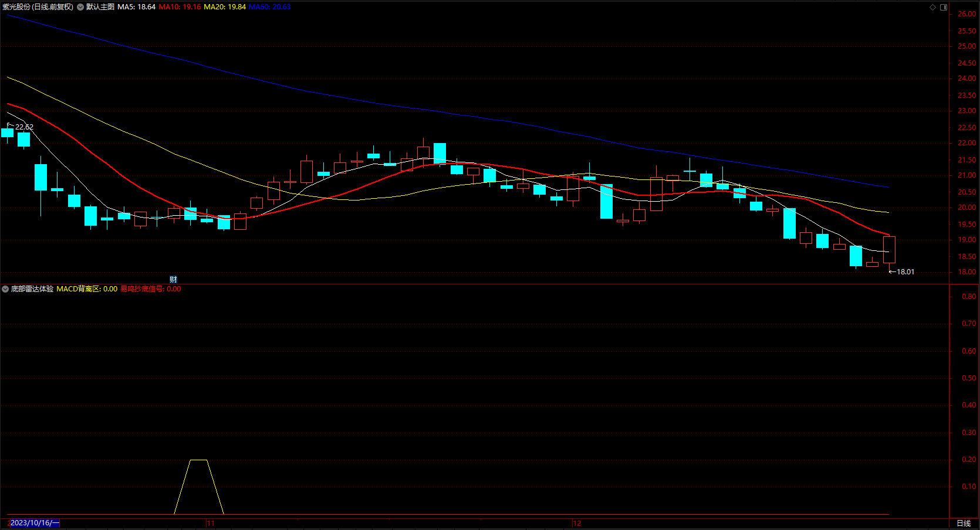The height and width of the screenshot is (530, 980).
Task: Click the last candlestick above the 18.01 low
Action: coord(889,250)
